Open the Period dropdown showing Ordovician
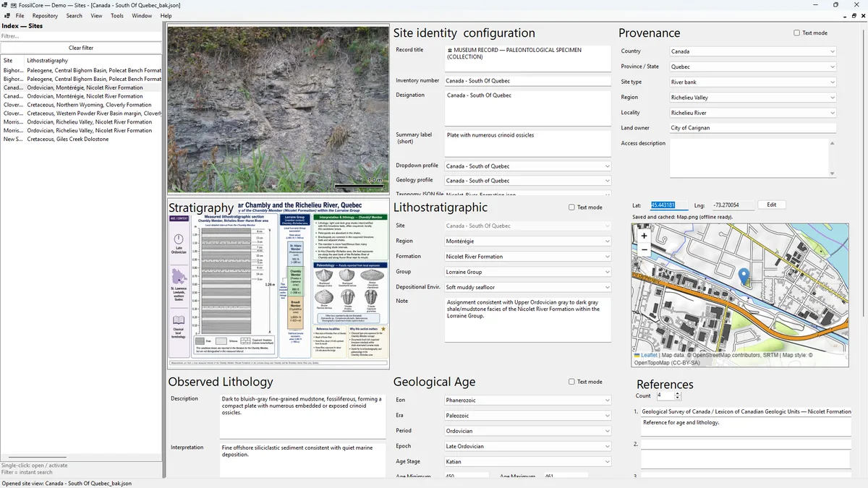Viewport: 868px width, 488px height. tap(528, 431)
